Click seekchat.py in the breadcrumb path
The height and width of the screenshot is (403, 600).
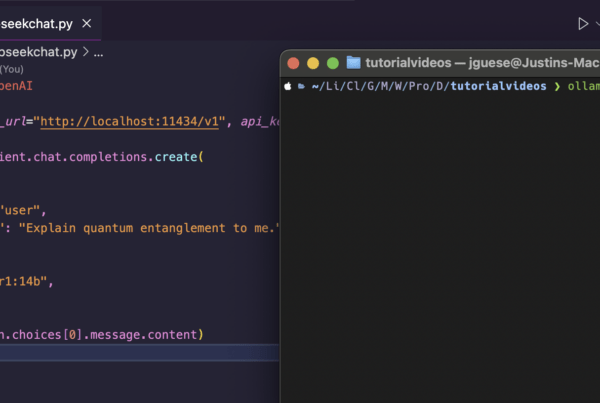pos(38,52)
